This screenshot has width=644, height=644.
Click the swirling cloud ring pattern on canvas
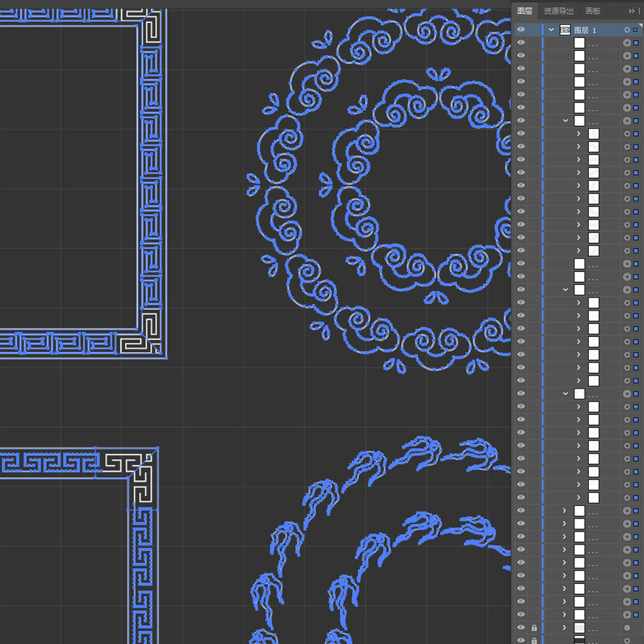point(379,191)
